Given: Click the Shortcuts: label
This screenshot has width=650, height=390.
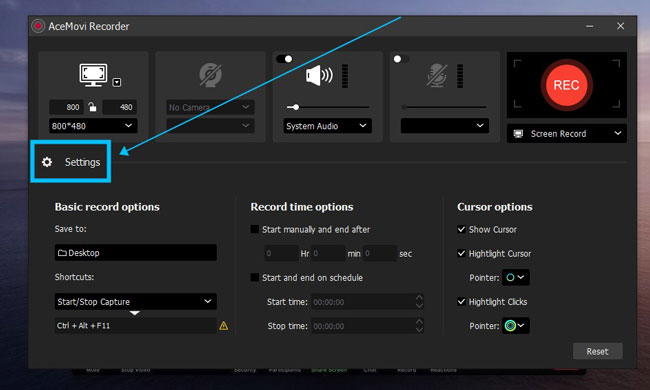Looking at the screenshot, I should pos(74,277).
